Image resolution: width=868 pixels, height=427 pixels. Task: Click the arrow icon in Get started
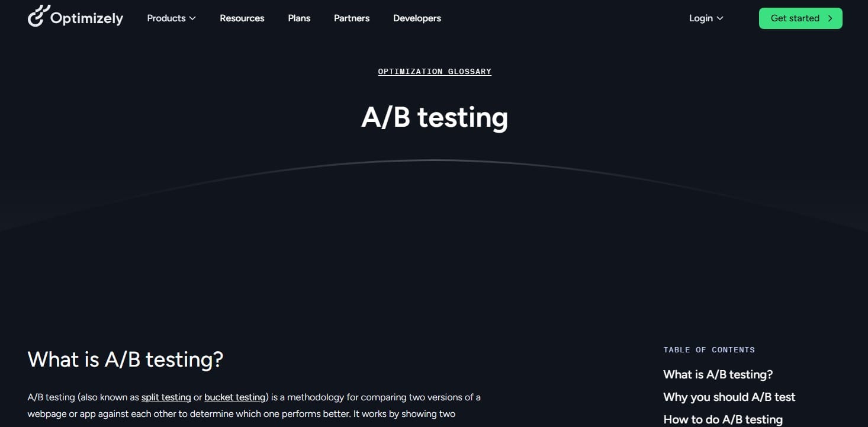[x=830, y=18]
